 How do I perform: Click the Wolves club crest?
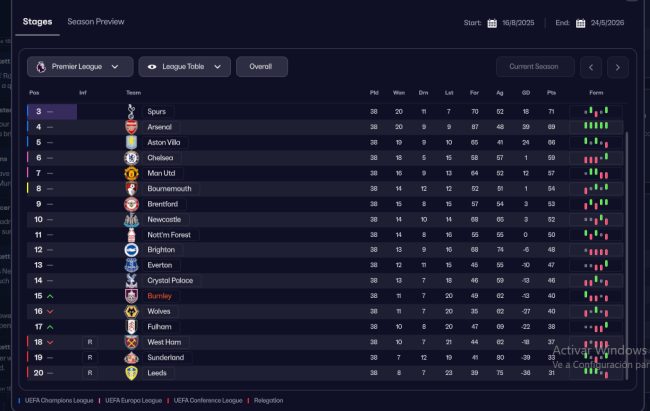coord(130,311)
